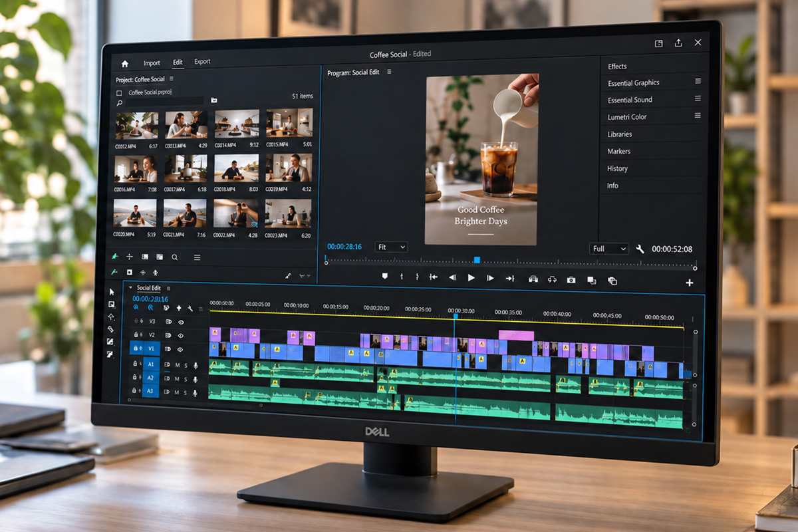Jump to the In point

(434, 277)
